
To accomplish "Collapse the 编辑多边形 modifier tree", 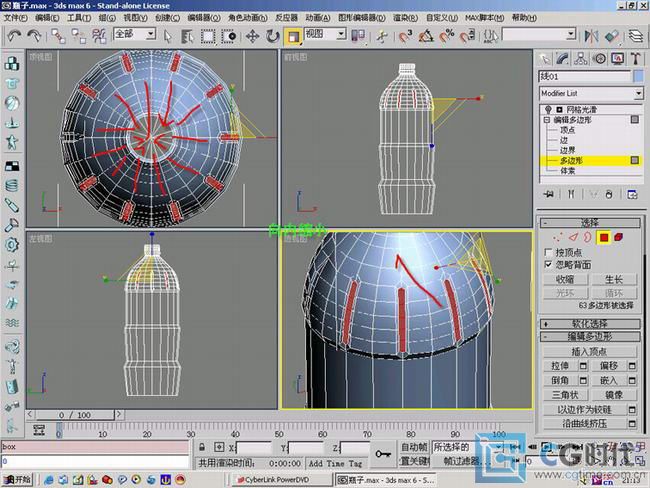I will (x=547, y=120).
